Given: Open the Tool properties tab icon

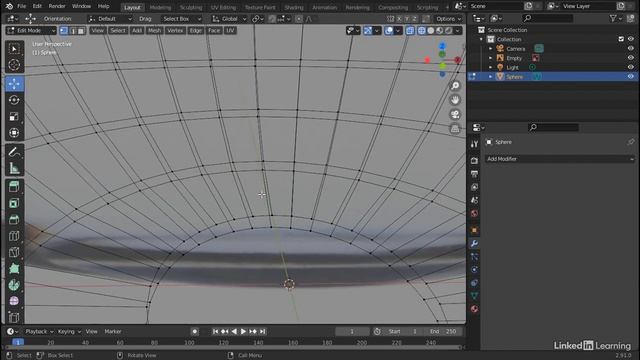Looking at the screenshot, I should coord(474,144).
